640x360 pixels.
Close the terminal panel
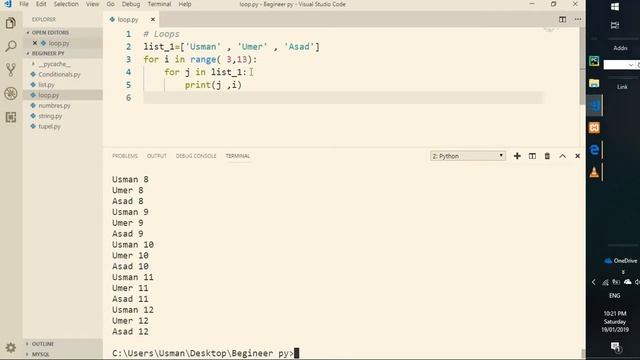click(578, 156)
